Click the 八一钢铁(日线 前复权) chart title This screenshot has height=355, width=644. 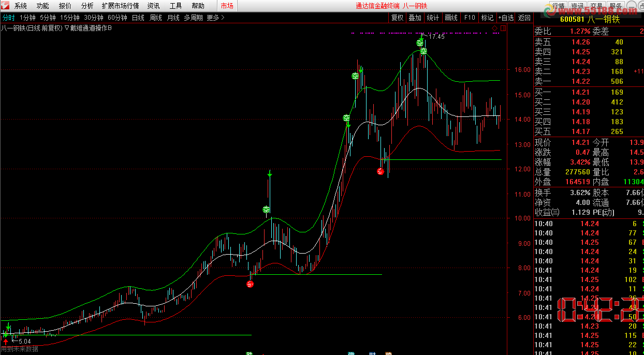point(32,28)
